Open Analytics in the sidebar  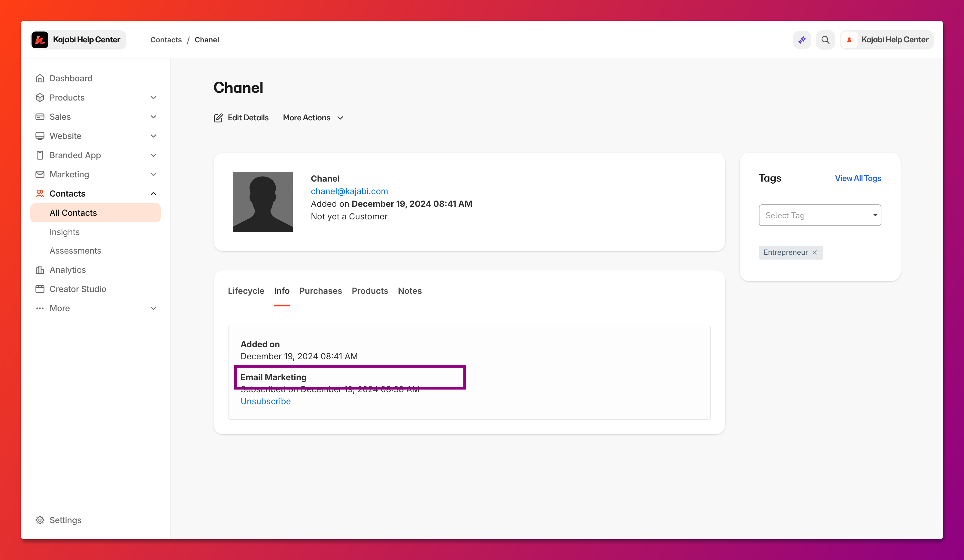67,270
